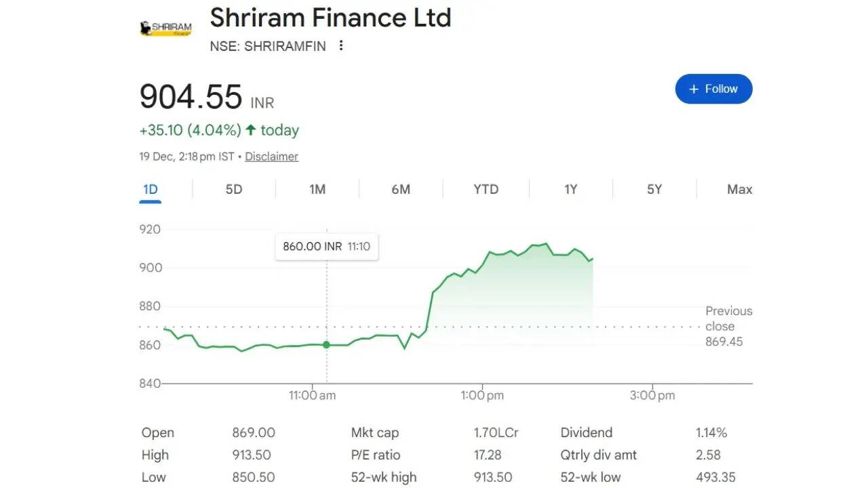Click the plus Follow button
868x488 pixels.
pos(713,89)
